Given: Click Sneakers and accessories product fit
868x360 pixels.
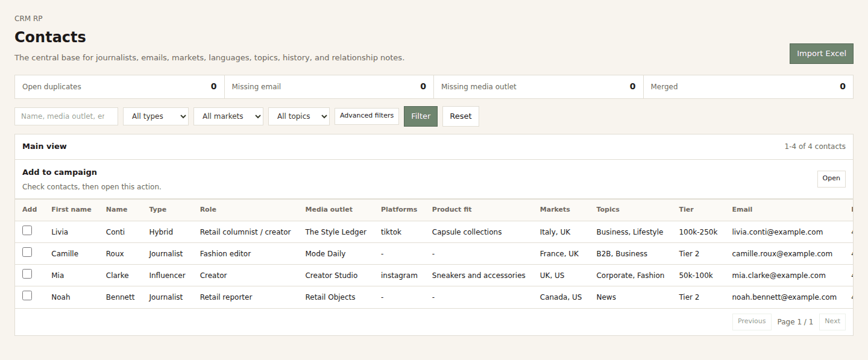Looking at the screenshot, I should pos(479,276).
